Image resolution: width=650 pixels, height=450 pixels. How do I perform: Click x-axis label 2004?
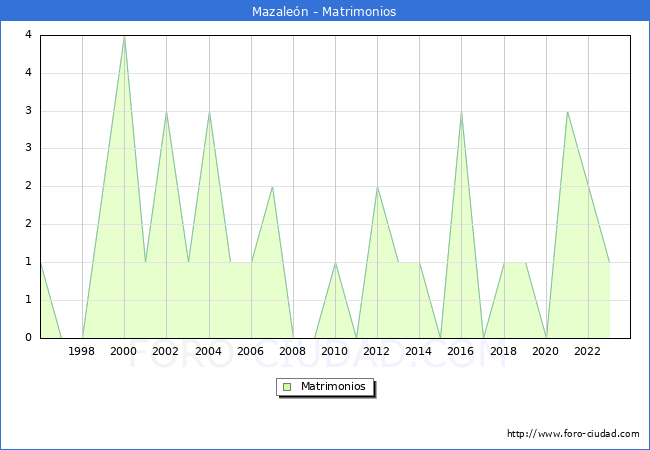tap(209, 351)
